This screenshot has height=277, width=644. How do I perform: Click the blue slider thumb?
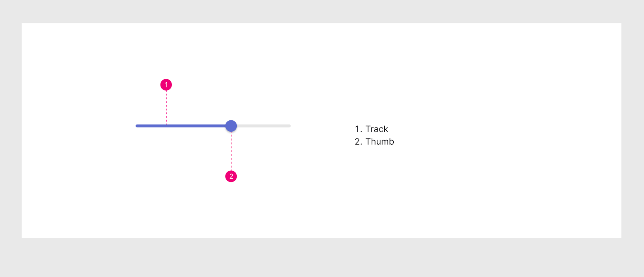231,126
